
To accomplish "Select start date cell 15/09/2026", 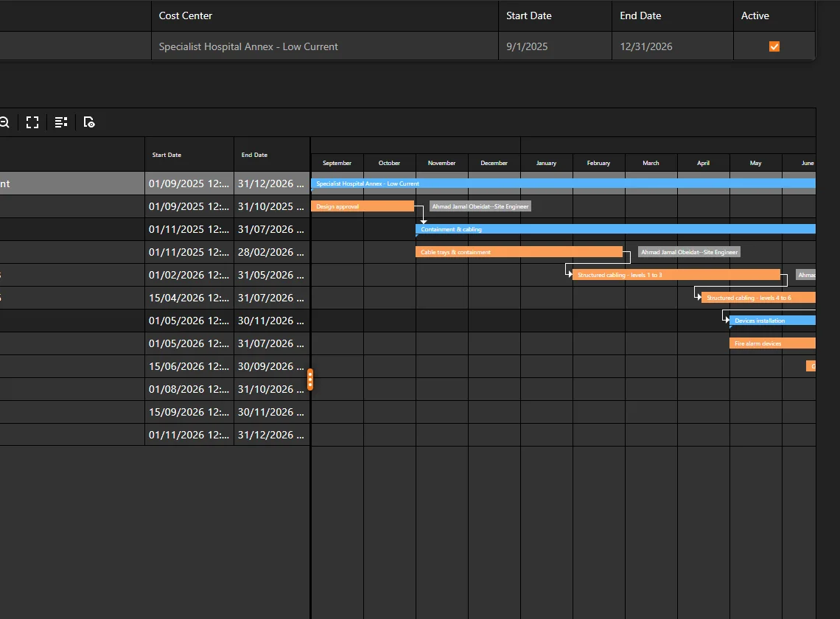I will click(189, 412).
